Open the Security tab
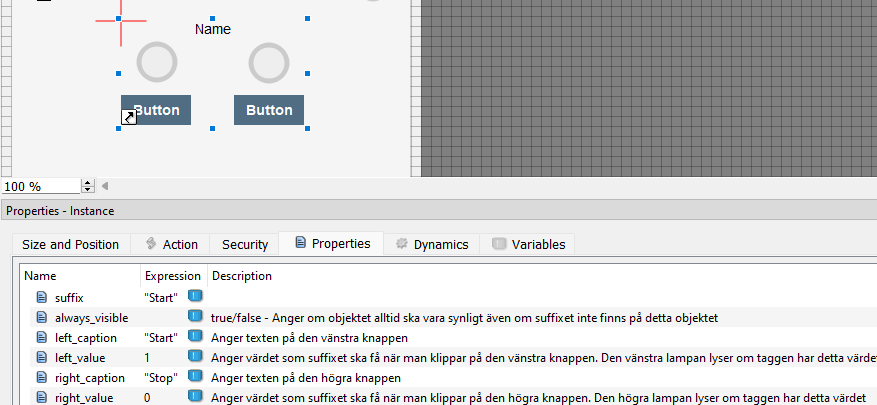877x405 pixels. click(245, 244)
